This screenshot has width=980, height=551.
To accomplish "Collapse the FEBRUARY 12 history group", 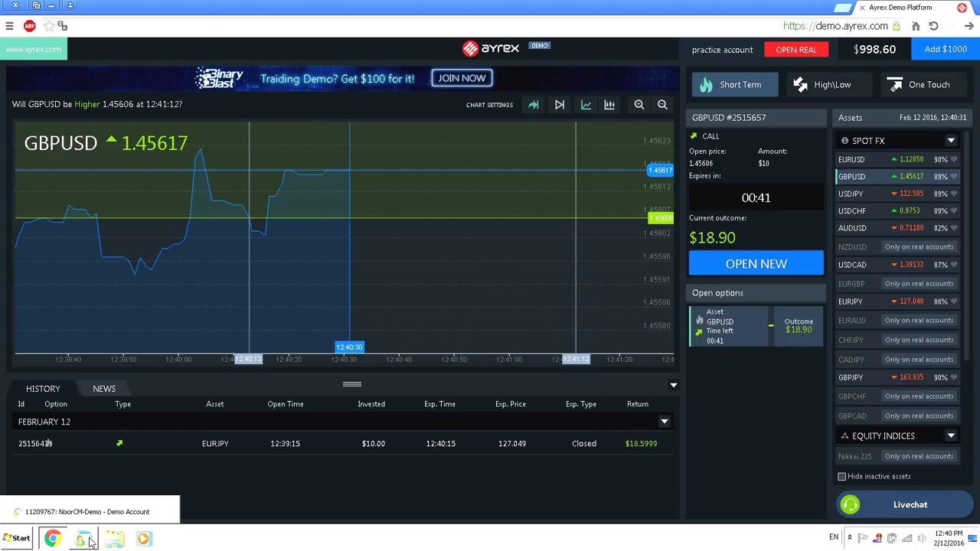I will [x=664, y=422].
